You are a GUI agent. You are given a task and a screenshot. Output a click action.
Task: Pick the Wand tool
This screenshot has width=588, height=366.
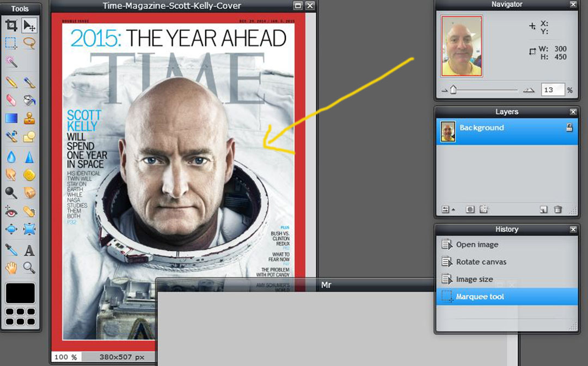point(11,61)
